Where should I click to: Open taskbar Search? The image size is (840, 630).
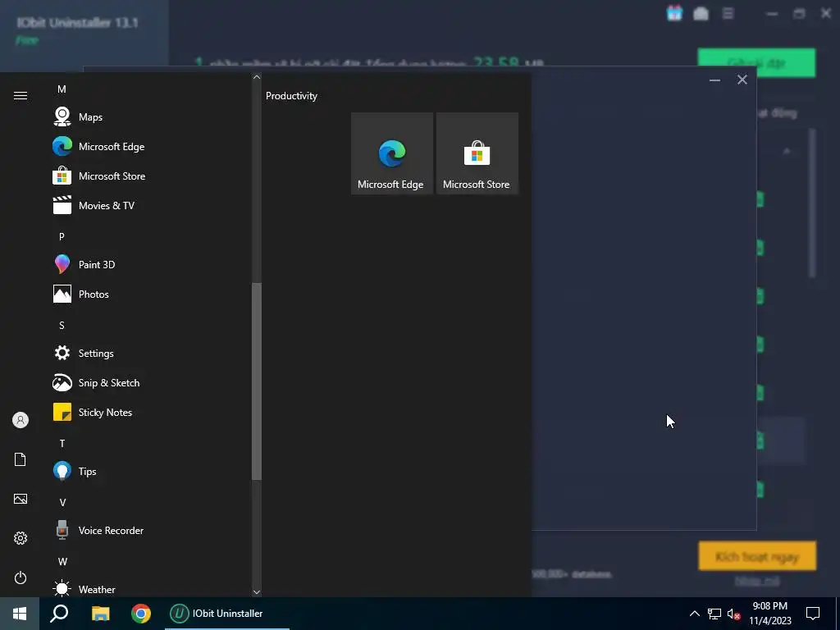(59, 614)
